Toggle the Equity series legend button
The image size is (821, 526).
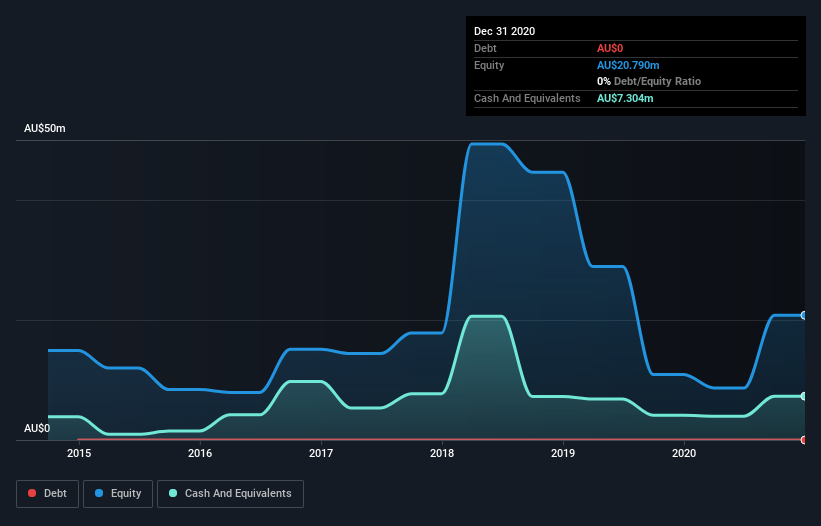118,494
